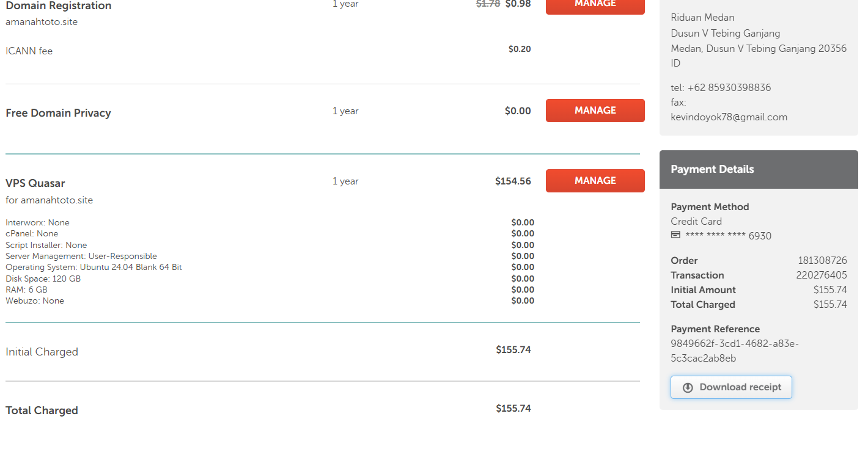Click the download icon in the receipt button
868x452 pixels.
[688, 387]
